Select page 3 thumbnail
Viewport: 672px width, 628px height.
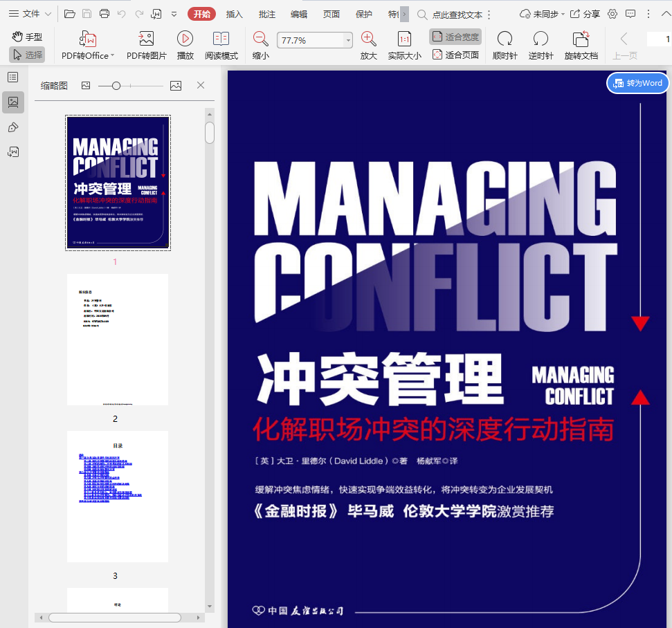tap(118, 497)
